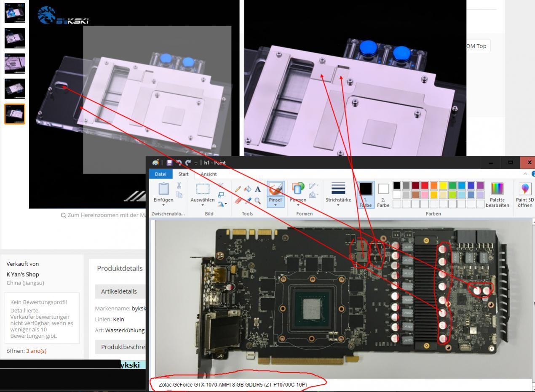Click the 'Kein Bewertungsprofil' heading
The image size is (535, 392).
click(x=39, y=302)
